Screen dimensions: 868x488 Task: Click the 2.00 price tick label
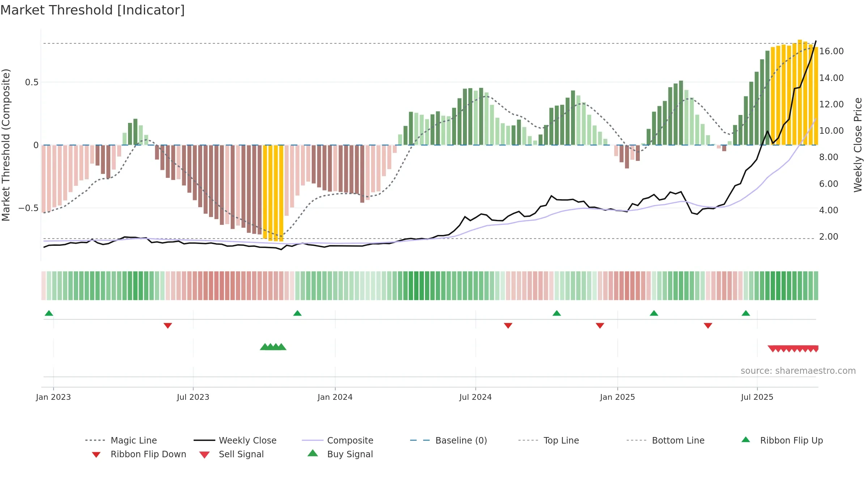pos(829,236)
